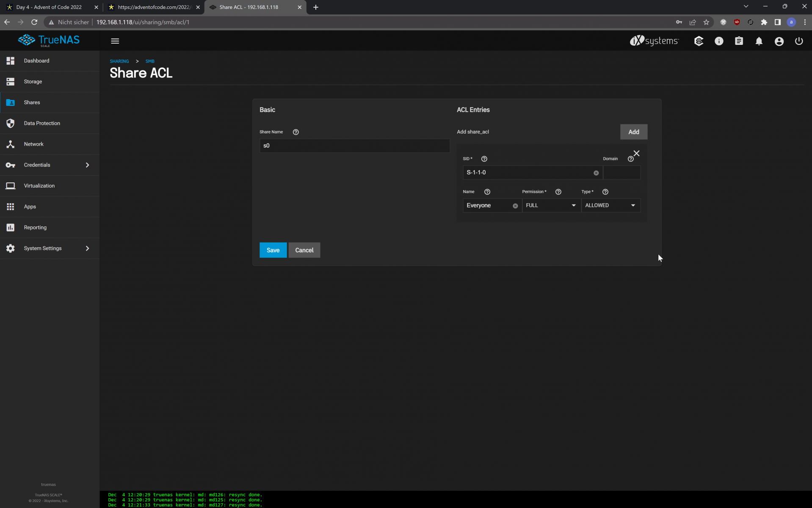Screen dimensions: 812x508
Task: Click the Domain input field
Action: point(621,173)
